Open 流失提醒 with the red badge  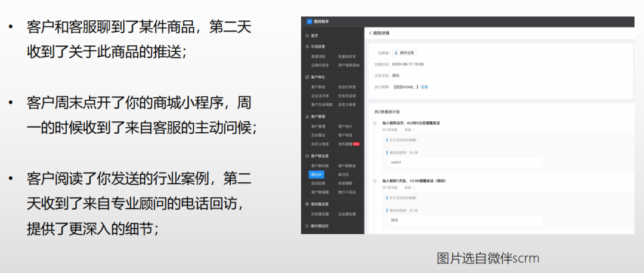[x=348, y=144]
